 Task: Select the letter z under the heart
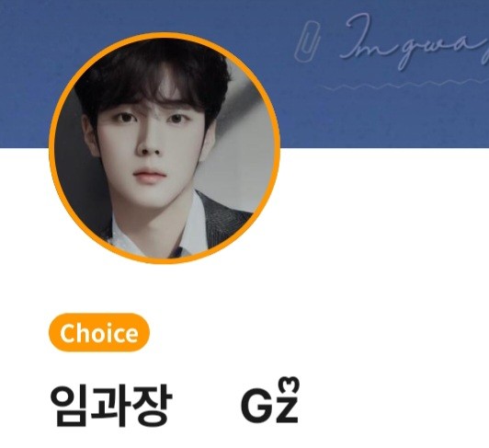[288, 408]
